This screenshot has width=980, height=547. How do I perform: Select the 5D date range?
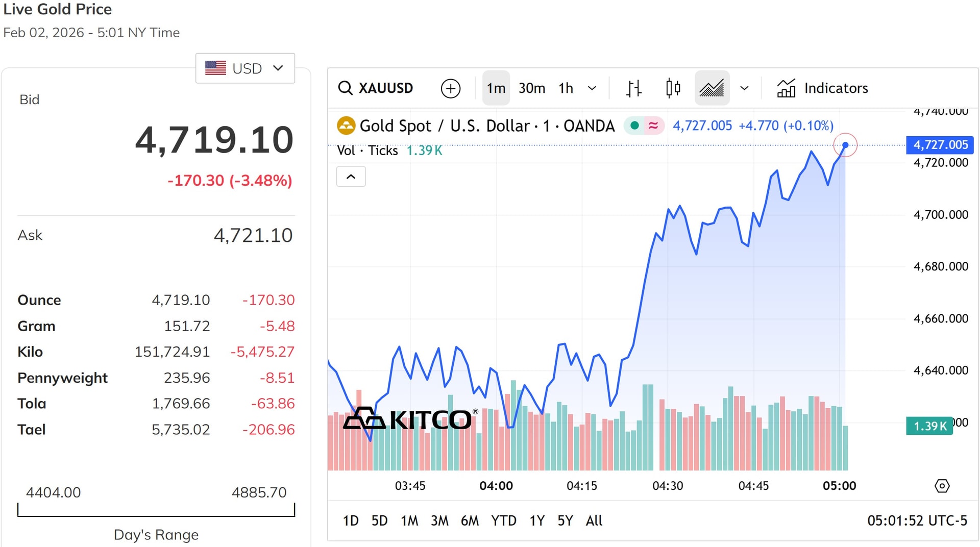click(x=379, y=520)
